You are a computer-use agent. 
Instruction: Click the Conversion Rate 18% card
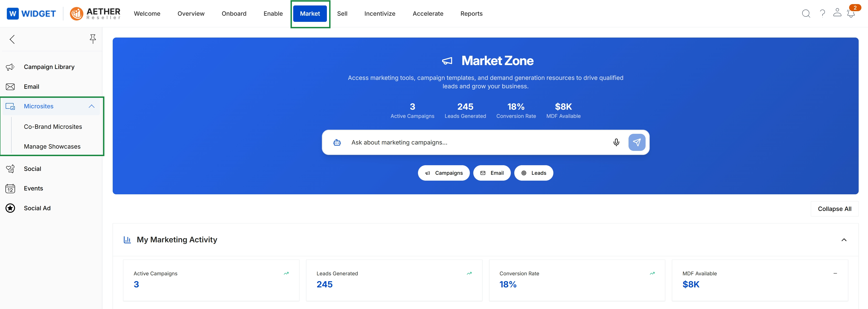[x=577, y=280]
